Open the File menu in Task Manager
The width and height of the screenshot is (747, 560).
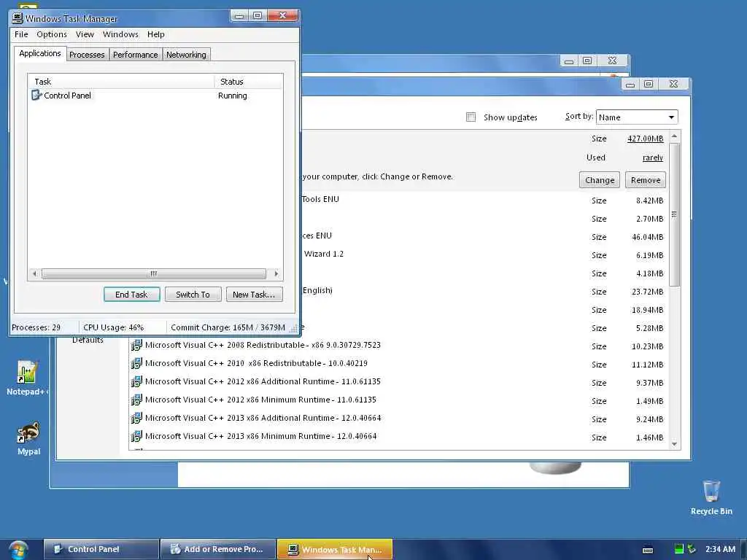[21, 34]
